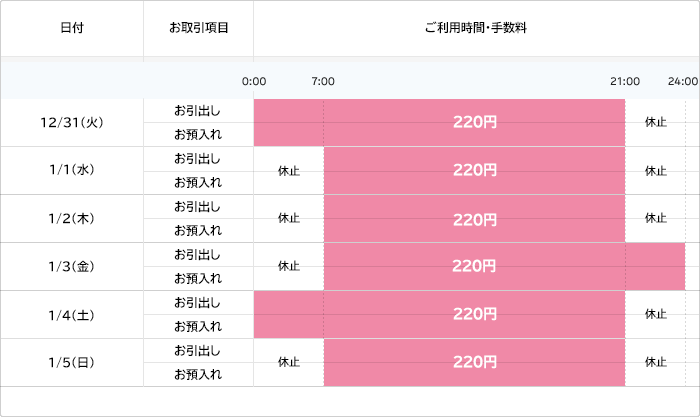Click the 220円 fee bar for 12/31(火)
Screen dimensions: 700x417
pos(474,123)
